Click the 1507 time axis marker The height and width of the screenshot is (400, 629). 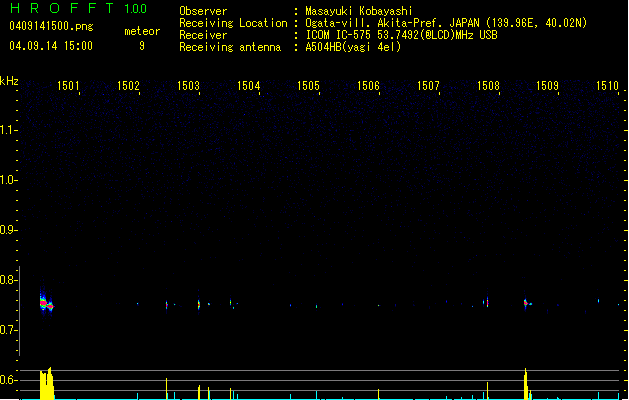click(428, 86)
